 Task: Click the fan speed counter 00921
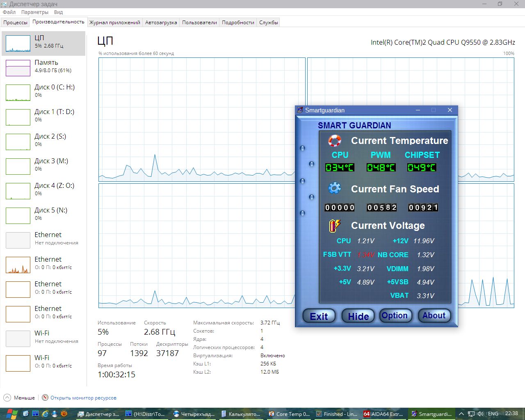tap(423, 208)
